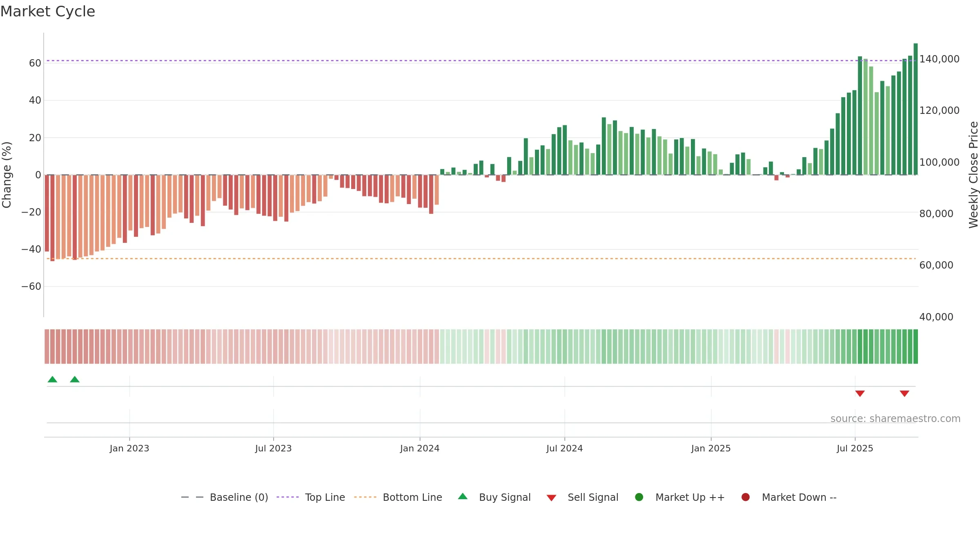Click the Jul 2023 axis label

click(x=274, y=448)
